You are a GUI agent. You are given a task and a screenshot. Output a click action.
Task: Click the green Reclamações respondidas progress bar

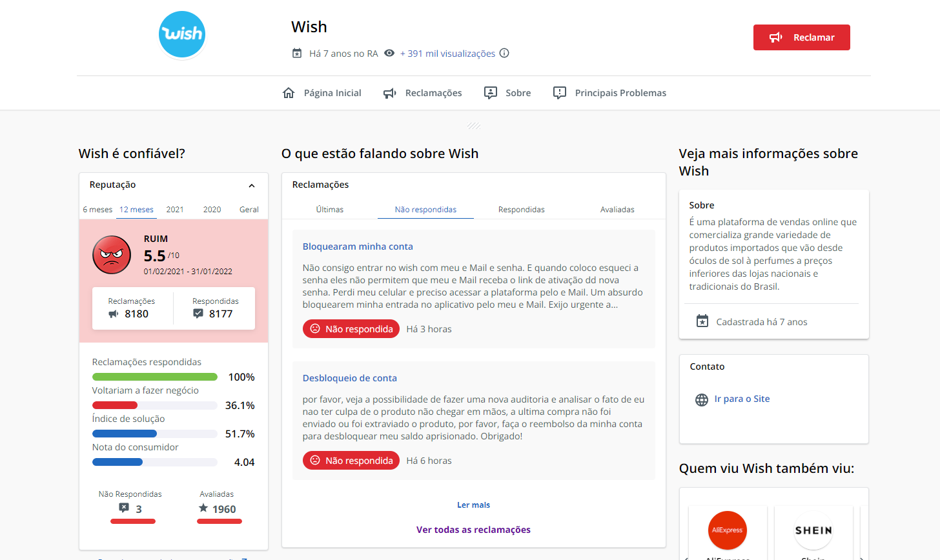click(x=155, y=377)
